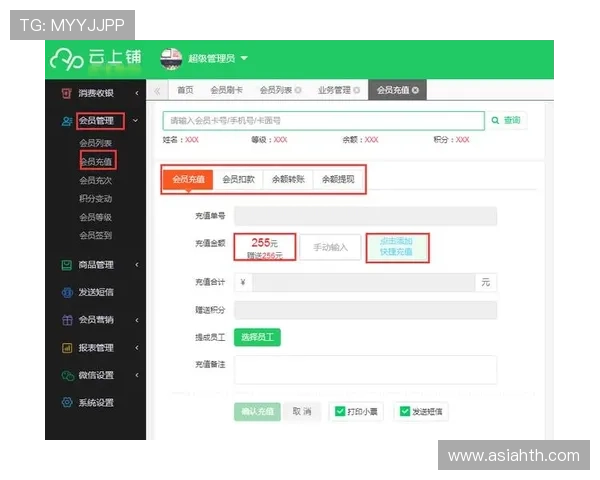This screenshot has width=600, height=480.
Task: Open 系统设置 menu item
Action: coord(96,403)
